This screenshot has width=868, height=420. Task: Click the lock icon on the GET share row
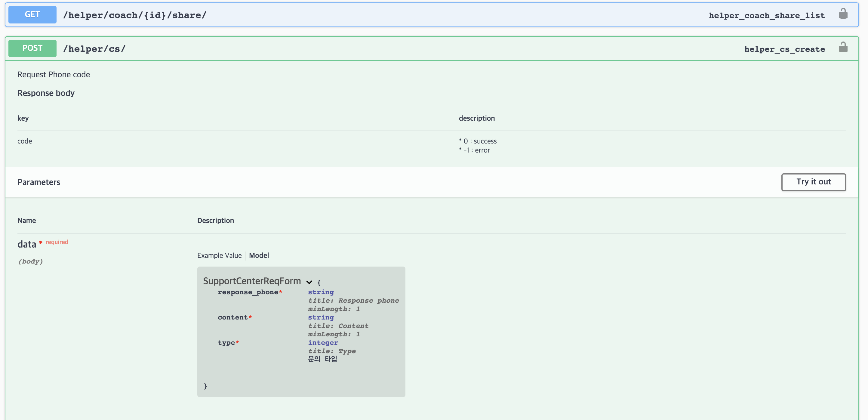coord(843,14)
